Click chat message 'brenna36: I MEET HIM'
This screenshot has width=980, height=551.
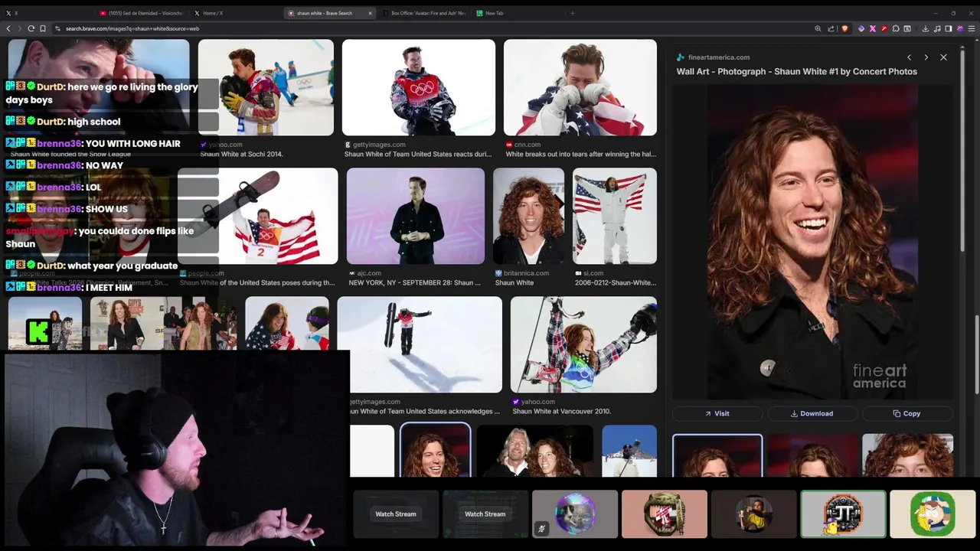point(70,288)
